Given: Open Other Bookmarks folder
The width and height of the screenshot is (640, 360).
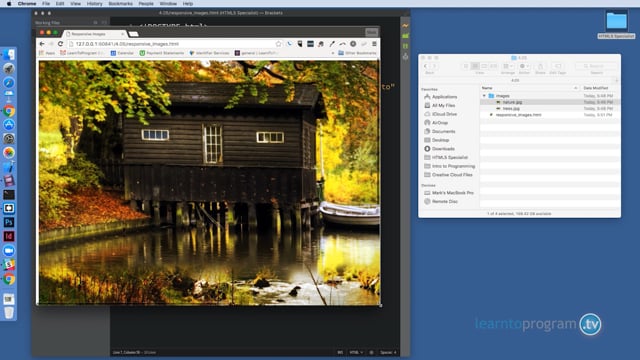Looking at the screenshot, I should 357,53.
